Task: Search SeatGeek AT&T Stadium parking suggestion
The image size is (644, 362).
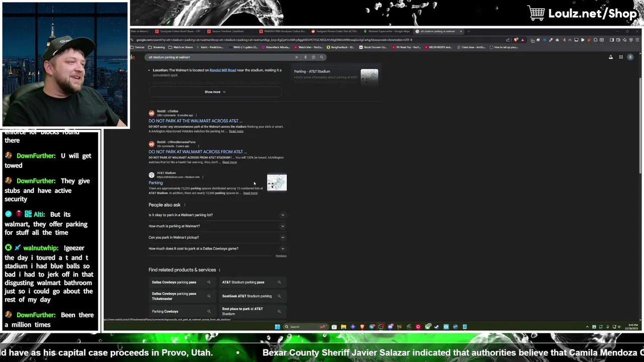Action: (x=252, y=296)
